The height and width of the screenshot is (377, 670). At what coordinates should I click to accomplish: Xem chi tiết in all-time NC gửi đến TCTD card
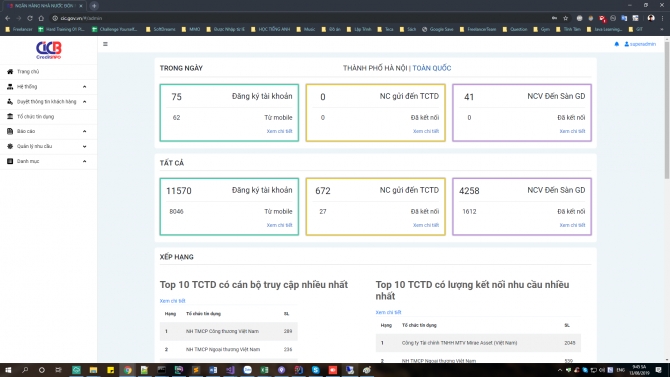click(x=426, y=225)
